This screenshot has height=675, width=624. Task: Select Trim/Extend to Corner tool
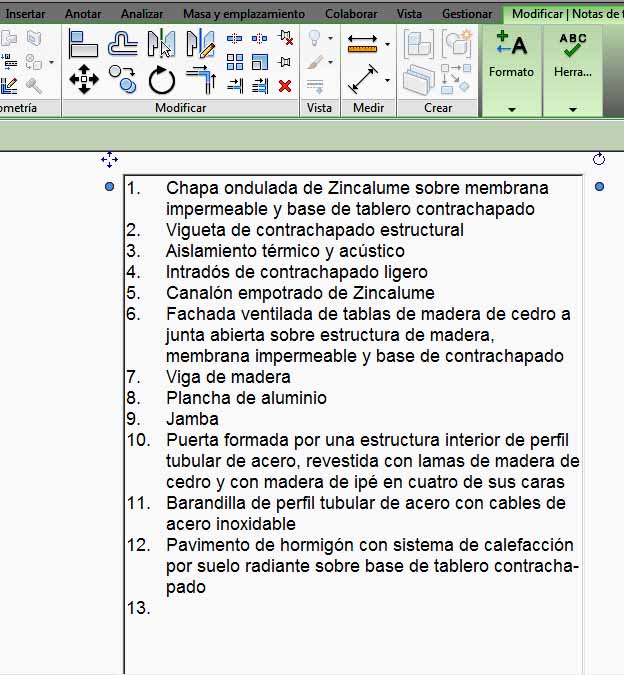click(x=200, y=80)
